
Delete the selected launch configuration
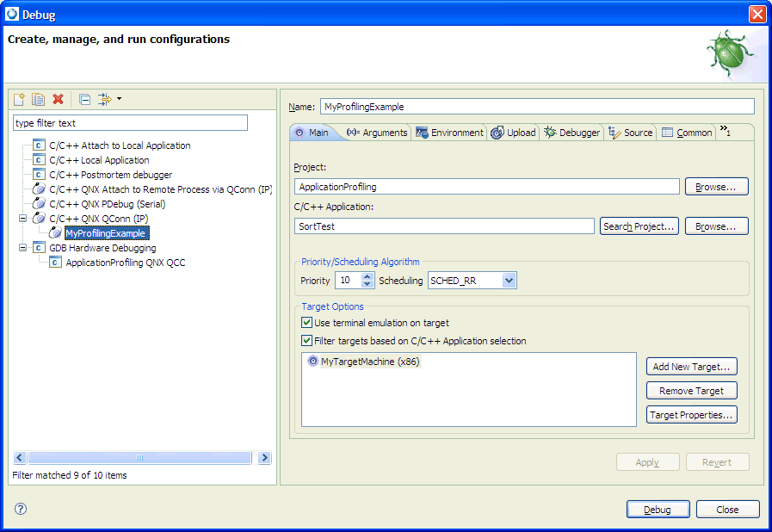(58, 99)
